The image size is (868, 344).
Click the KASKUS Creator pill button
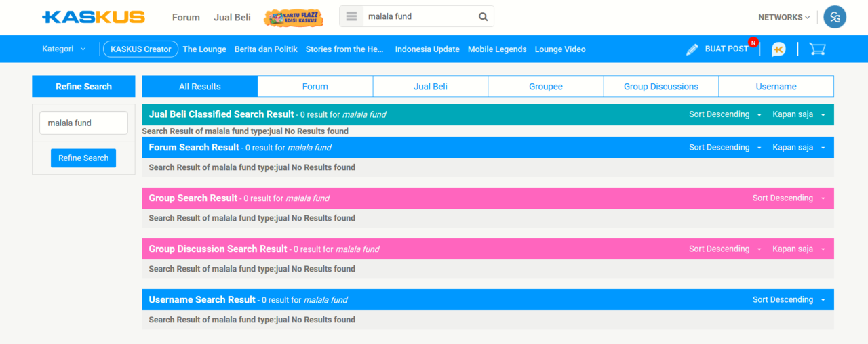click(x=141, y=49)
